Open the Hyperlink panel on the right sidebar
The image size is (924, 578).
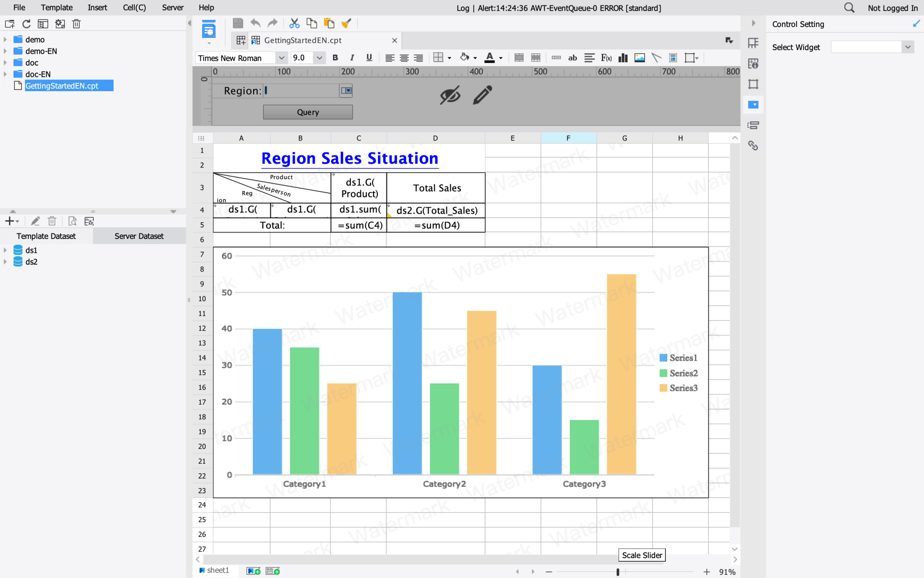tap(753, 145)
